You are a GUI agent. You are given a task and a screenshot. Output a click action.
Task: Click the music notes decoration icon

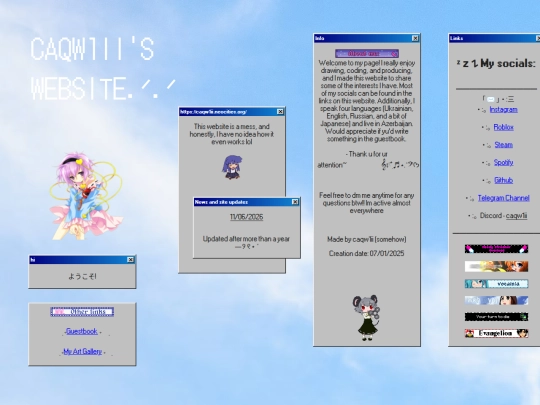400,165
